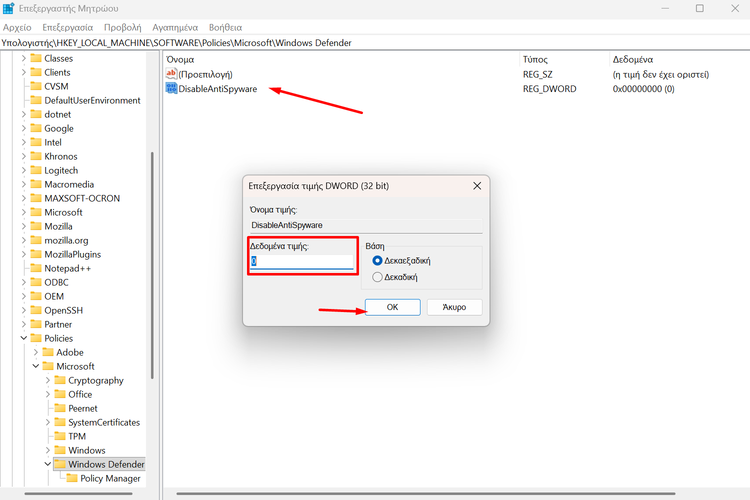Collapse the Policies tree node

[x=23, y=338]
